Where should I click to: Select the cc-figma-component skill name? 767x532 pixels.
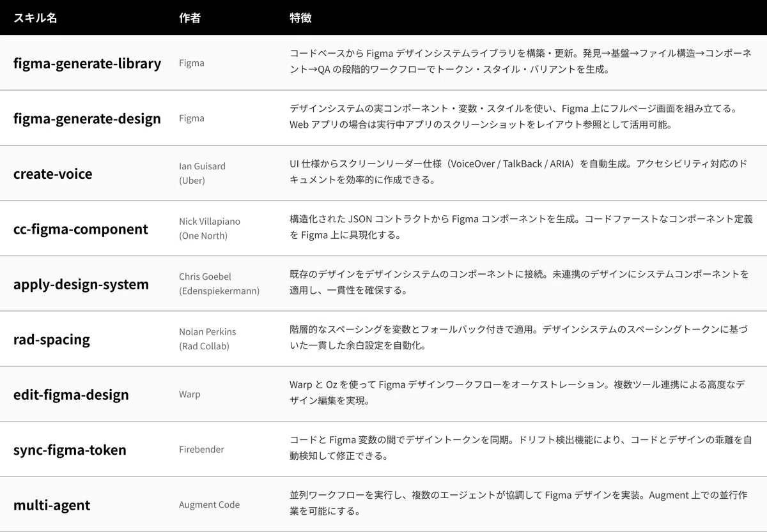(81, 229)
